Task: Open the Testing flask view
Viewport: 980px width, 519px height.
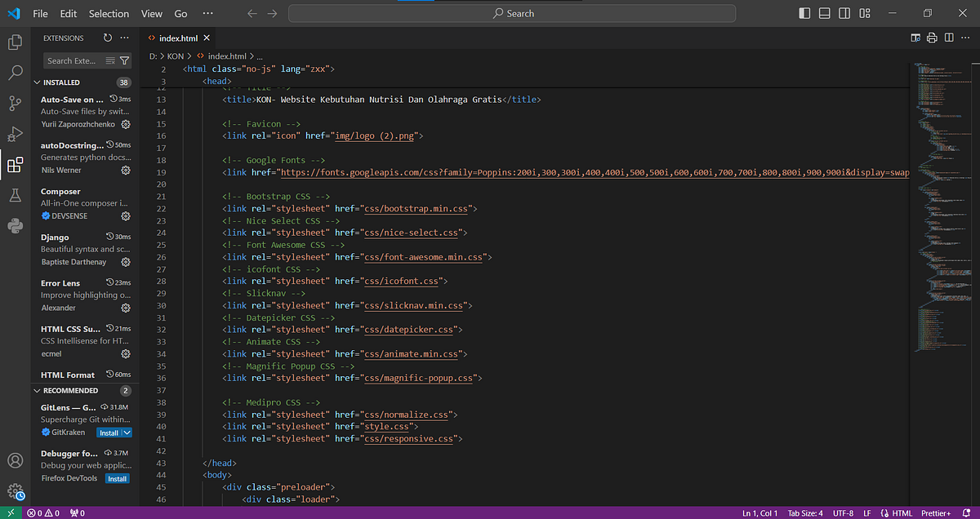Action: [15, 195]
